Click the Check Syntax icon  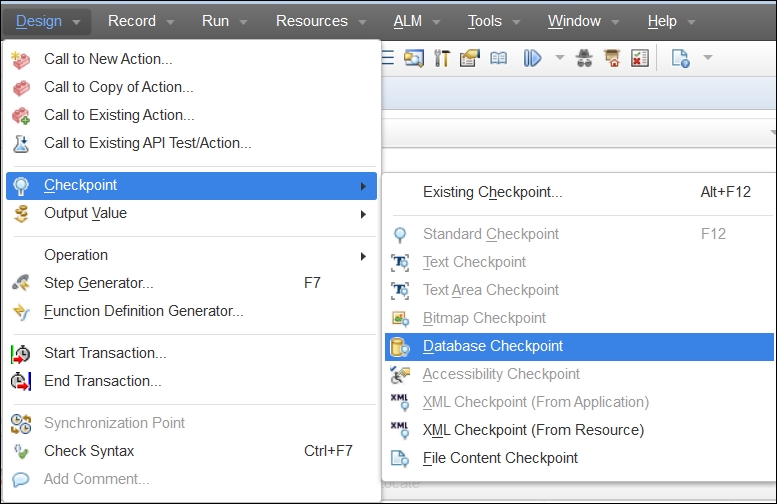click(21, 452)
